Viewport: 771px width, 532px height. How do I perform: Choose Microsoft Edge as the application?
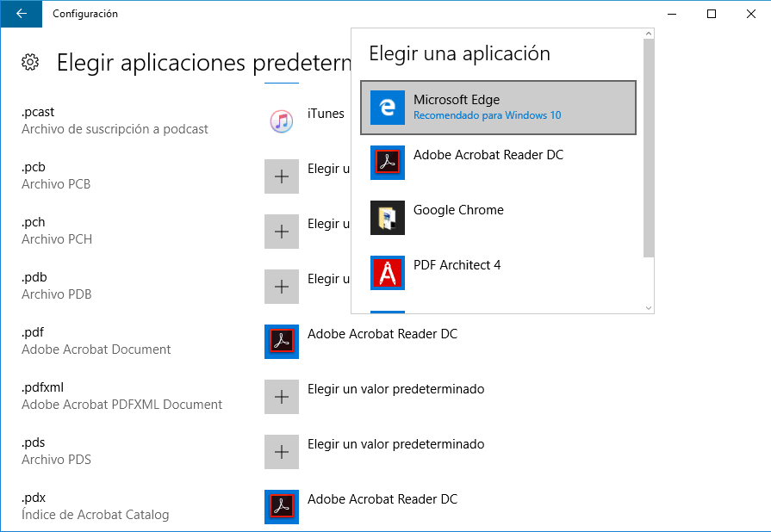[498, 108]
